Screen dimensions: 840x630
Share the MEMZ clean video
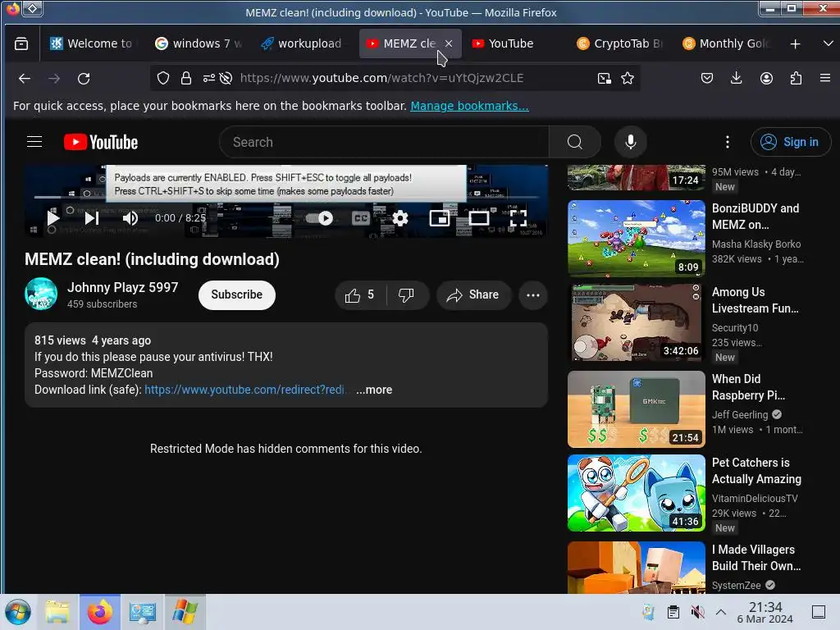coord(473,294)
